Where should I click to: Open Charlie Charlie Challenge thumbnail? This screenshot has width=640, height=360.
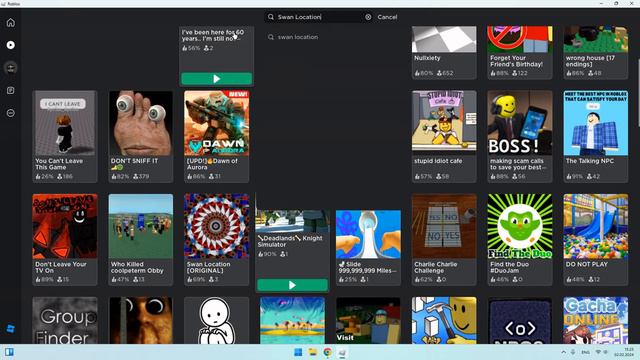click(x=444, y=226)
